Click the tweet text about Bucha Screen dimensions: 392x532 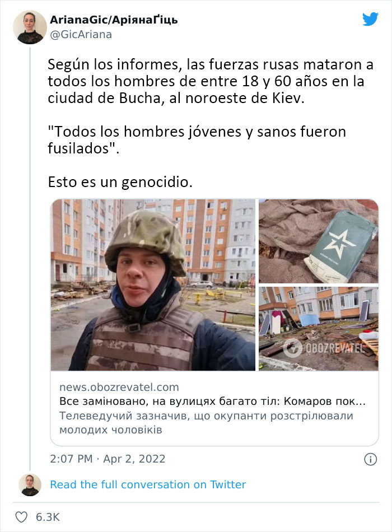211,81
